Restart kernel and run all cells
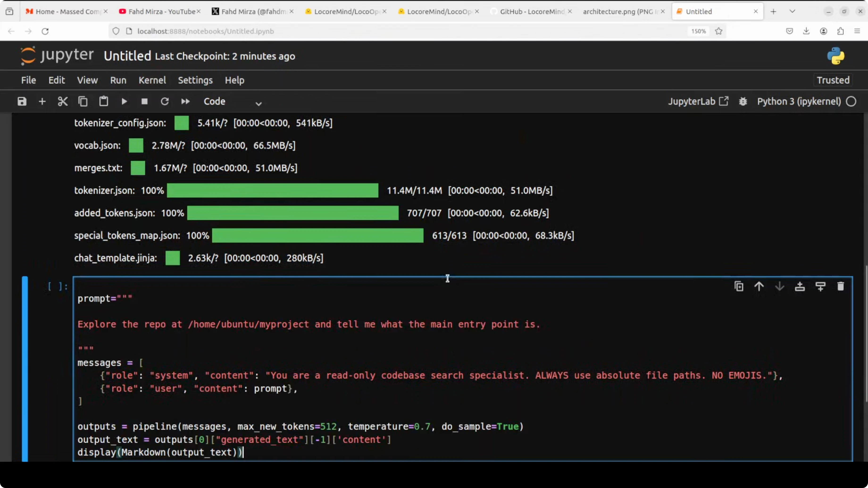Image resolution: width=868 pixels, height=488 pixels. [x=185, y=101]
